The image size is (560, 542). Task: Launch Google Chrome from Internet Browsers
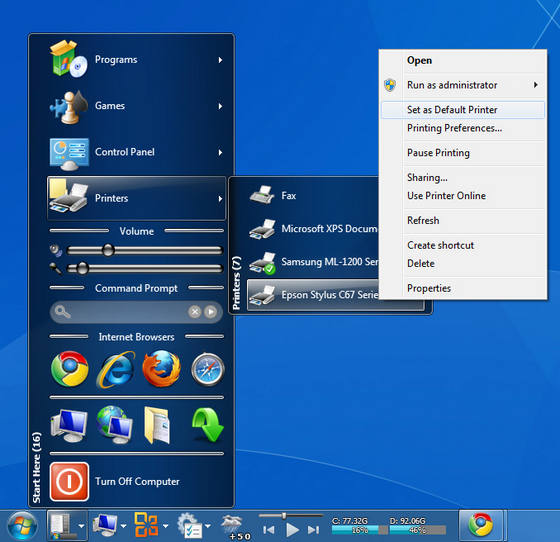(70, 369)
